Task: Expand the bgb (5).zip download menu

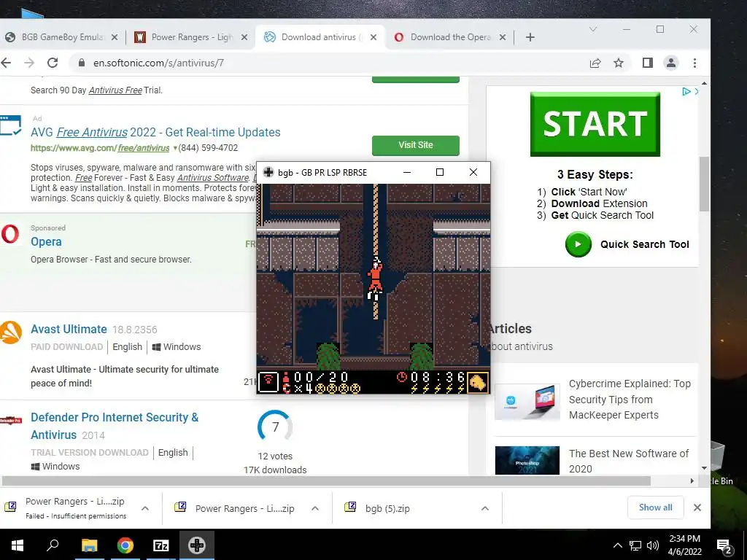Action: pos(485,508)
